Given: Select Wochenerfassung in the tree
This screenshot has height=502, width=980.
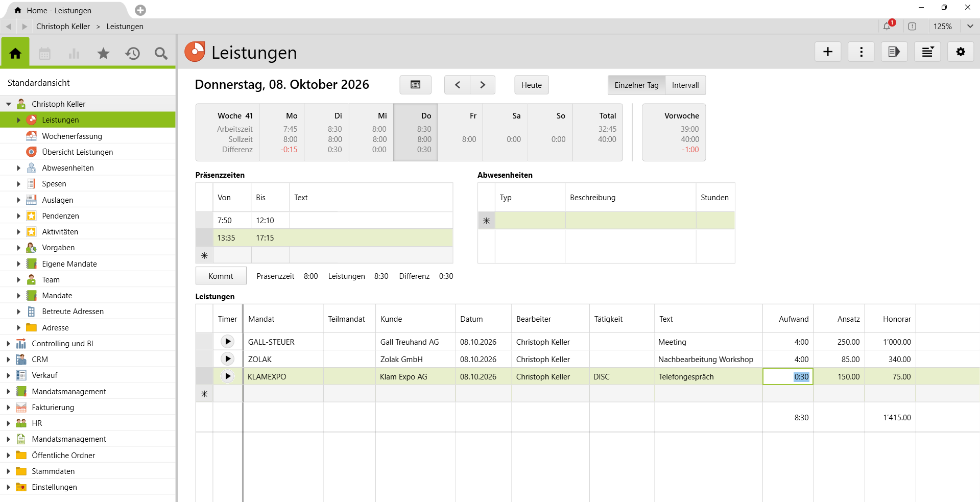Looking at the screenshot, I should (x=72, y=136).
